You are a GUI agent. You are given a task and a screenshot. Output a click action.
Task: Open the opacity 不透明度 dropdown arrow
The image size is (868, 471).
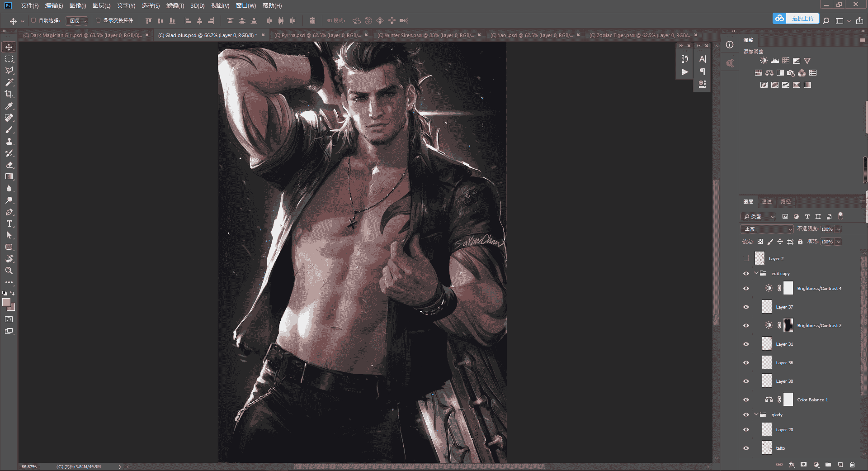839,229
